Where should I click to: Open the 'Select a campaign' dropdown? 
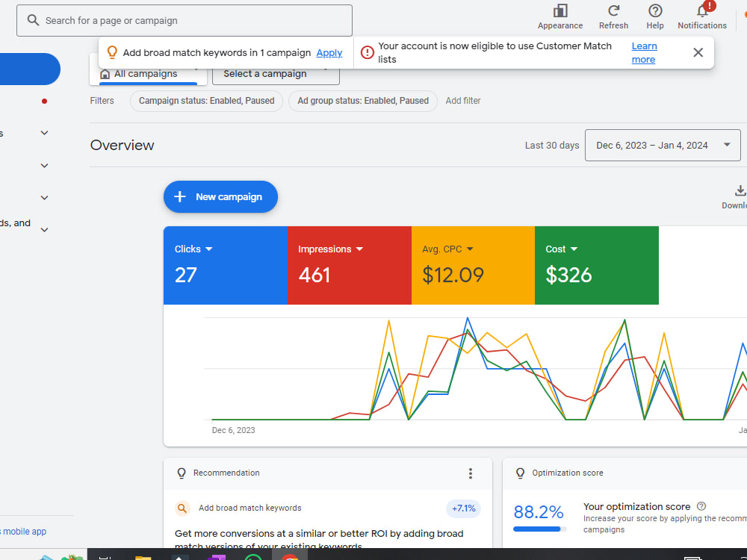276,74
